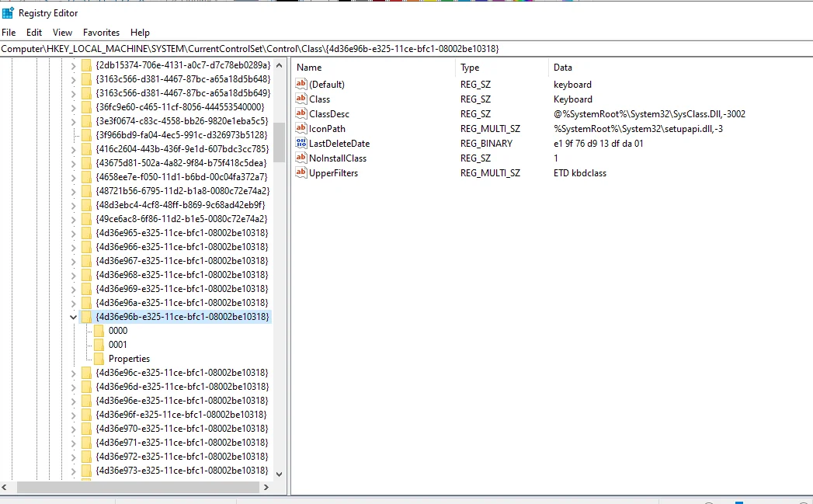Screen dimensions: 813x504
Task: Click the vertical scrollbar down arrow
Action: pos(280,474)
